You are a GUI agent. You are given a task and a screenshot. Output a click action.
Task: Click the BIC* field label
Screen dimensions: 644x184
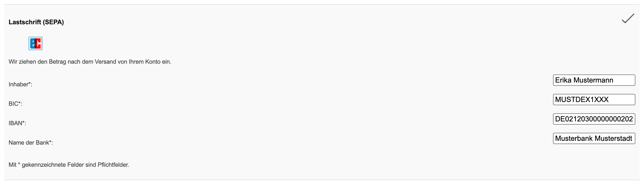[15, 104]
